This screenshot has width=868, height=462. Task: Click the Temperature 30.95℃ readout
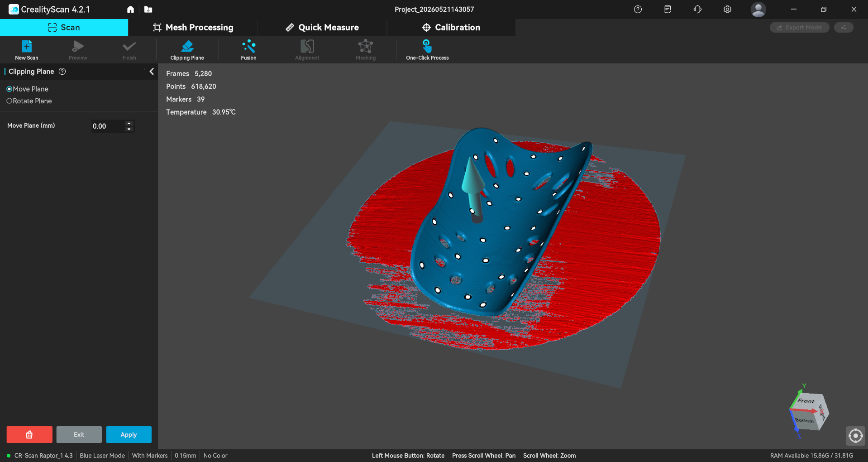pyautogui.click(x=200, y=112)
